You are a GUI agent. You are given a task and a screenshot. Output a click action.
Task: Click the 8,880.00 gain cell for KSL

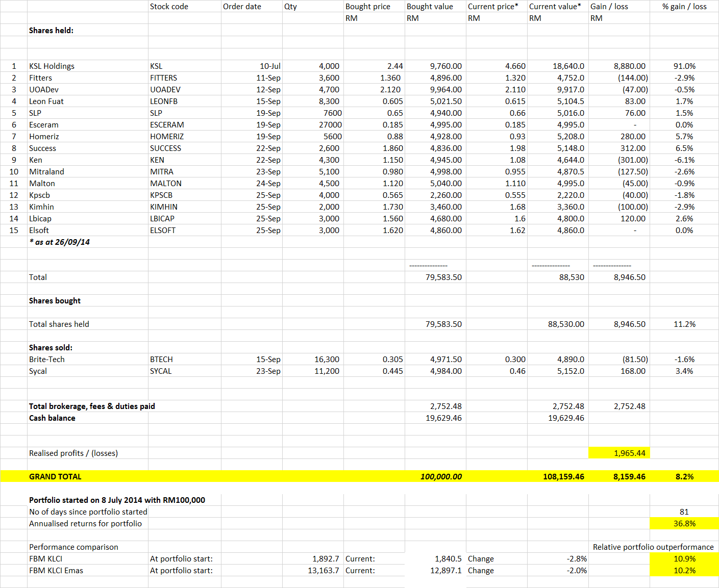(619, 66)
